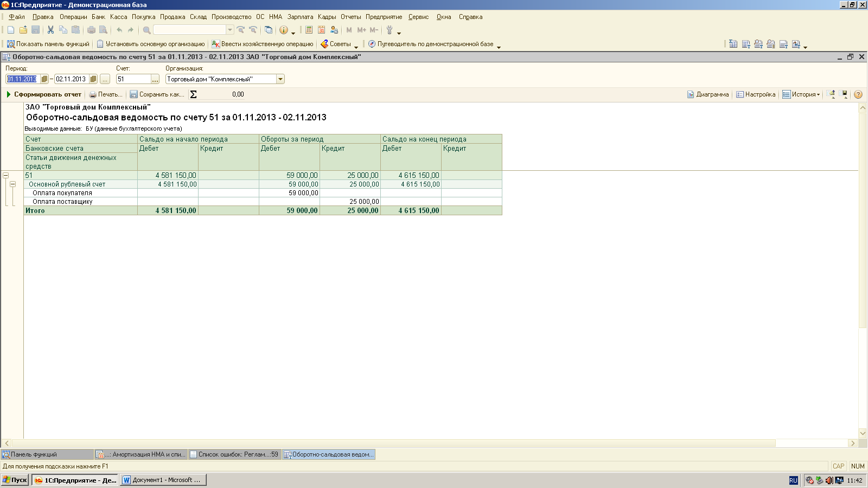Viewport: 868px width, 488px height.
Task: Click the Cut scissors icon
Action: [x=50, y=30]
